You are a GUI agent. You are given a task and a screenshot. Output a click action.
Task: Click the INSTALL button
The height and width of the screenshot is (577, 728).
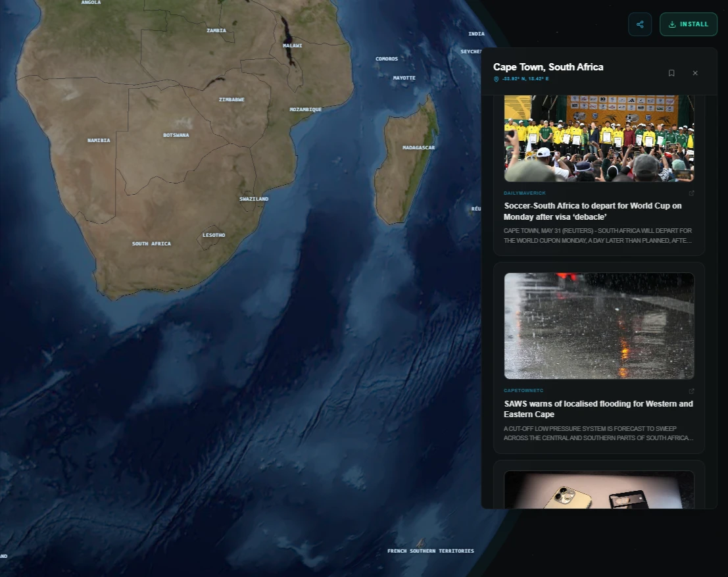[688, 24]
